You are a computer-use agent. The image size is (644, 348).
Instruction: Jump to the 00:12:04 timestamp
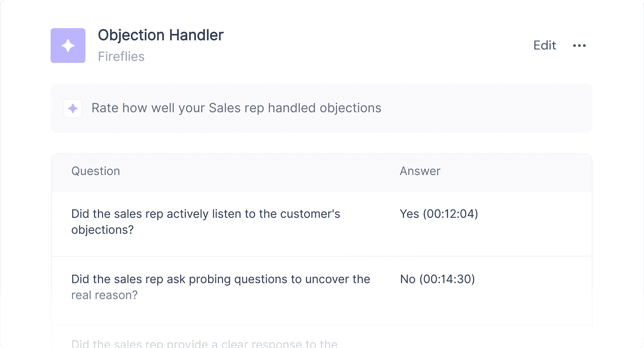(x=450, y=214)
